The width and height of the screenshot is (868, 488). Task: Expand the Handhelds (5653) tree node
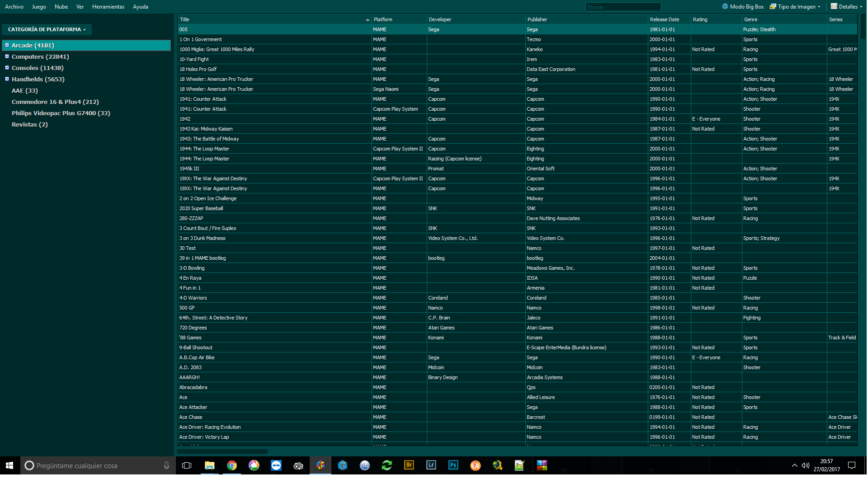[x=7, y=79]
